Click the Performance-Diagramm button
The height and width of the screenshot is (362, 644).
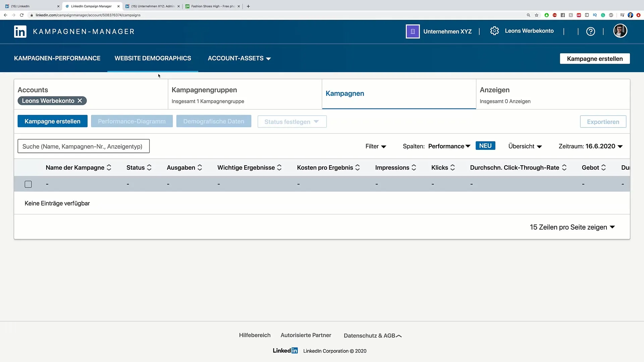132,121
